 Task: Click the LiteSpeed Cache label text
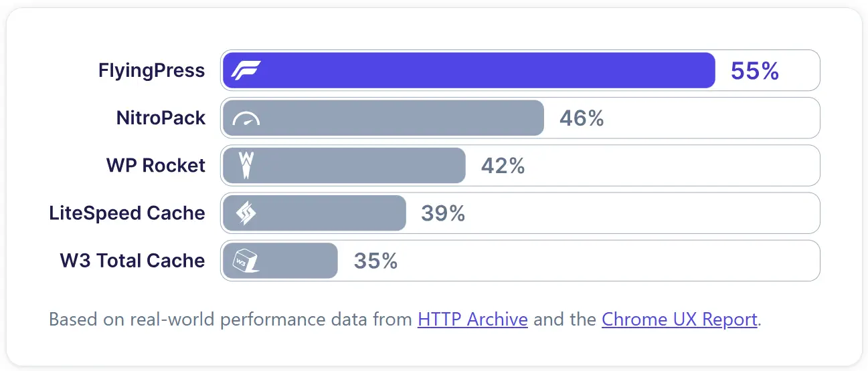tap(127, 213)
